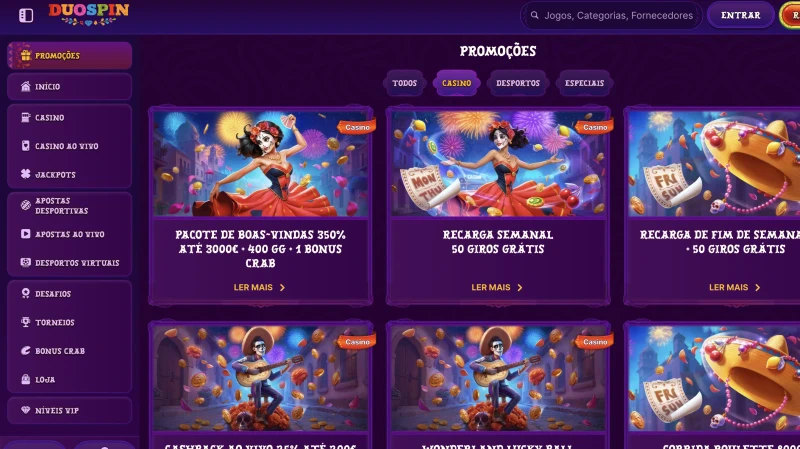Viewport: 800px width, 449px height.
Task: Switch to the Todos filter tab
Action: 405,83
